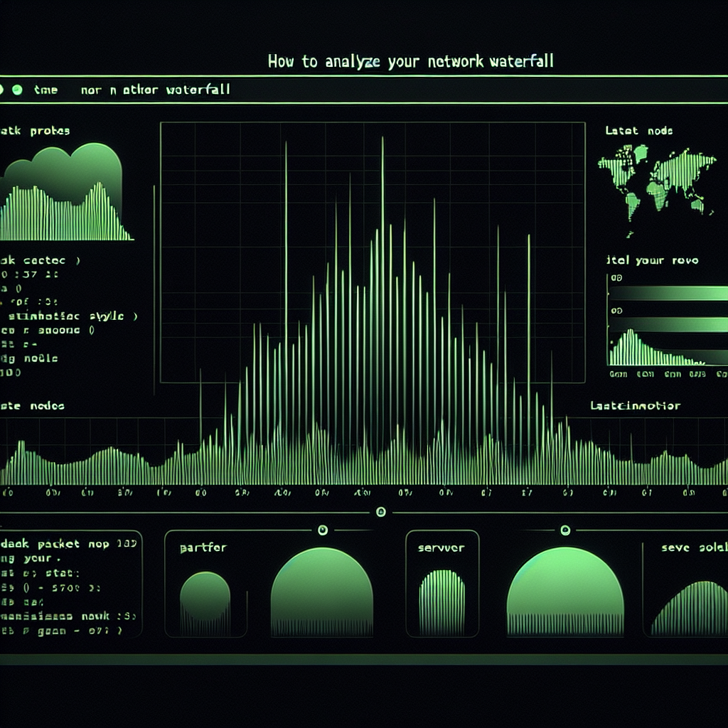Click the "ak cactec" row in the left list

point(41,260)
